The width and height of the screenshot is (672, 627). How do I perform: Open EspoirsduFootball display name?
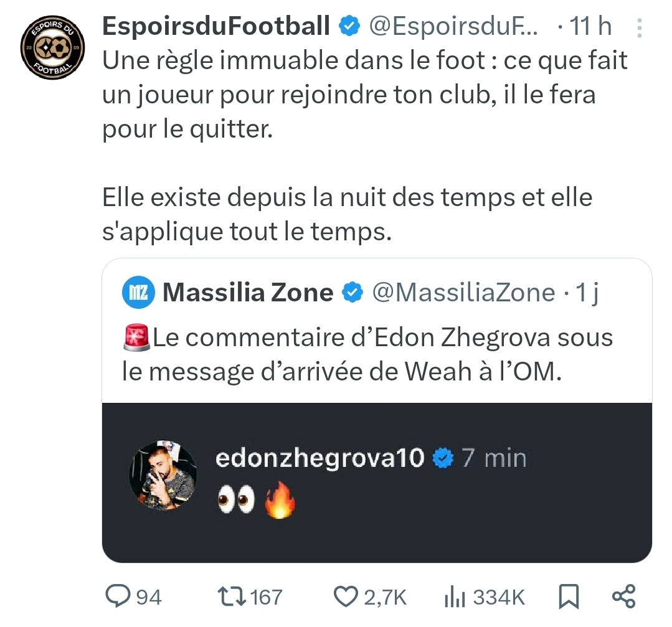(x=216, y=26)
